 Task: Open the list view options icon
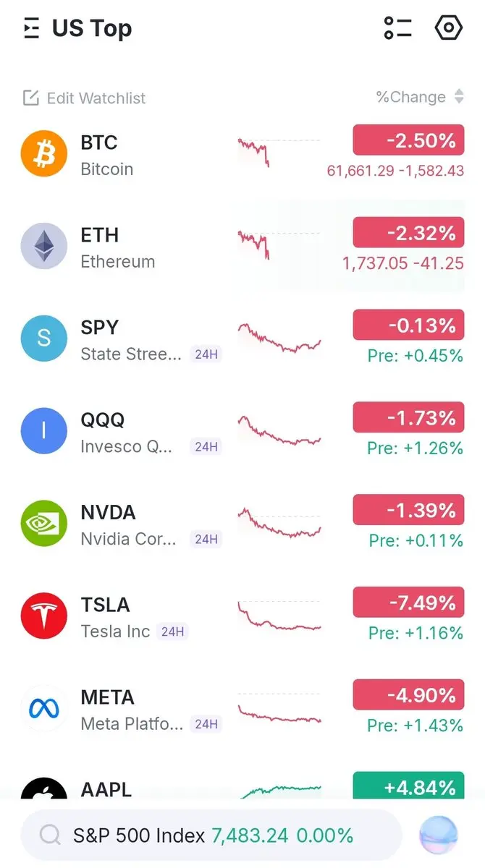click(x=397, y=29)
